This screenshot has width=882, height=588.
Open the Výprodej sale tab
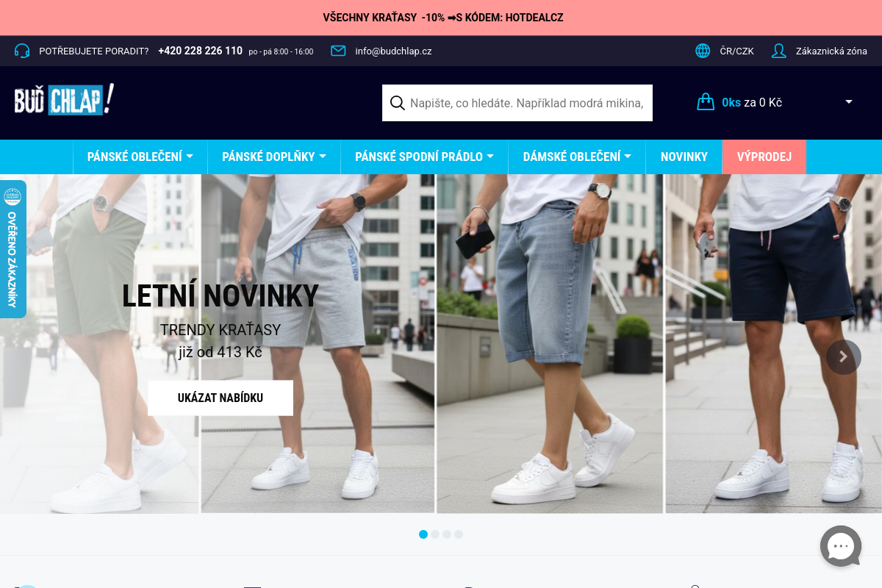pyautogui.click(x=764, y=157)
